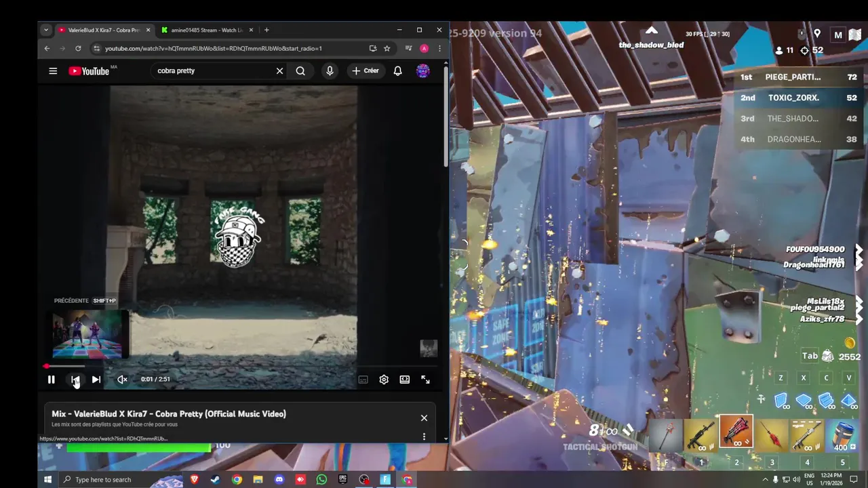Pause the YouTube video
Viewport: 868px width, 488px height.
tap(51, 380)
